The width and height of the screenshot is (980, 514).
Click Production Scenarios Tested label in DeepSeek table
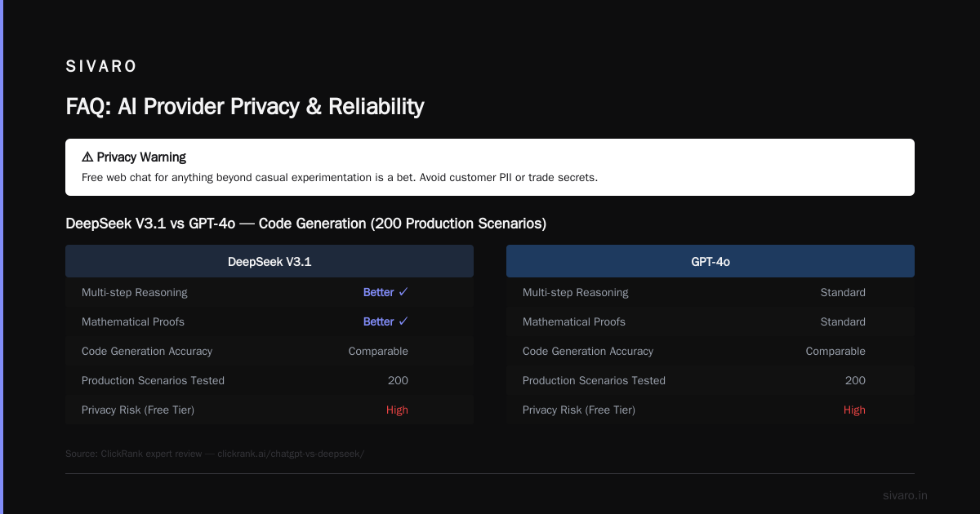(153, 380)
